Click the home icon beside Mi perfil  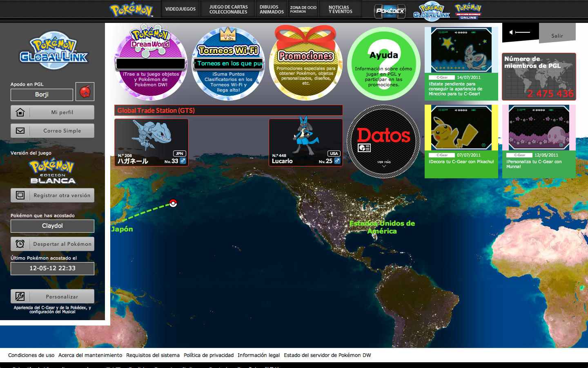point(20,112)
